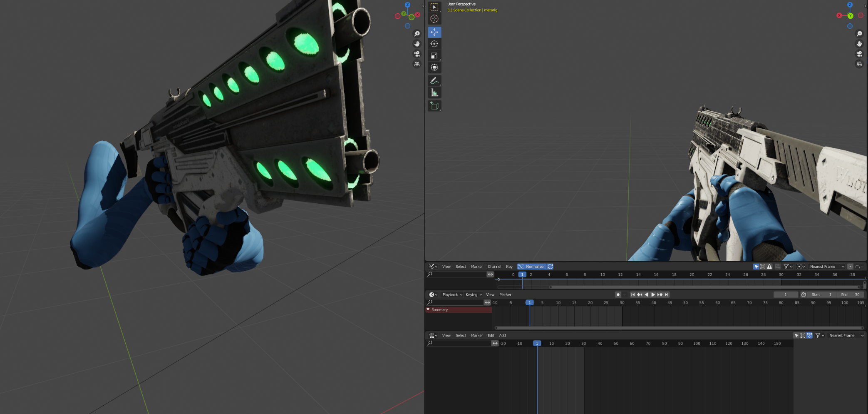Click pan hand icon in left viewport
Screen dimensions: 868x414
417,44
